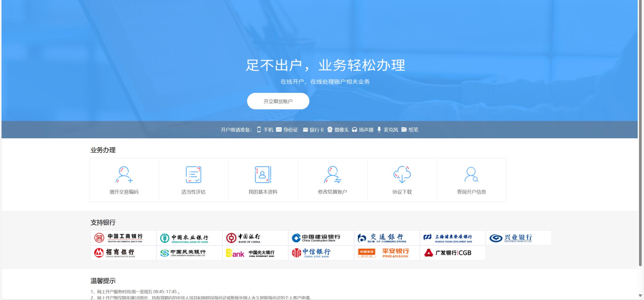Screen dimensions: 644x300
Task: Click the 摄像头 webcam icon
Action: [x=330, y=130]
